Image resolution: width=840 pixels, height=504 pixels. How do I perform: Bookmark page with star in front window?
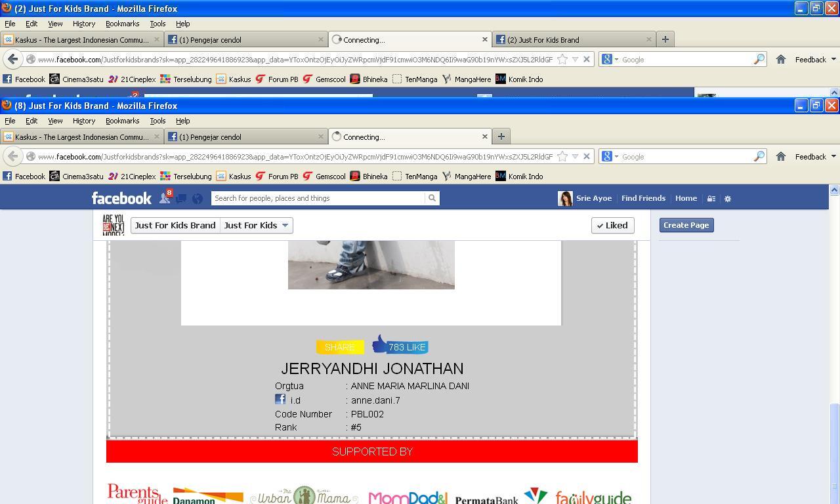pyautogui.click(x=562, y=156)
